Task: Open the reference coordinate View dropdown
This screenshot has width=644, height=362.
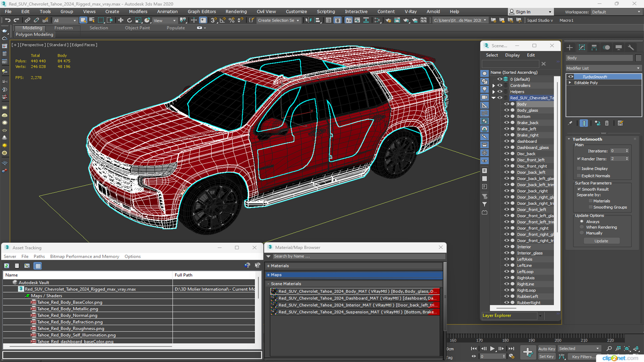Action: tap(164, 20)
